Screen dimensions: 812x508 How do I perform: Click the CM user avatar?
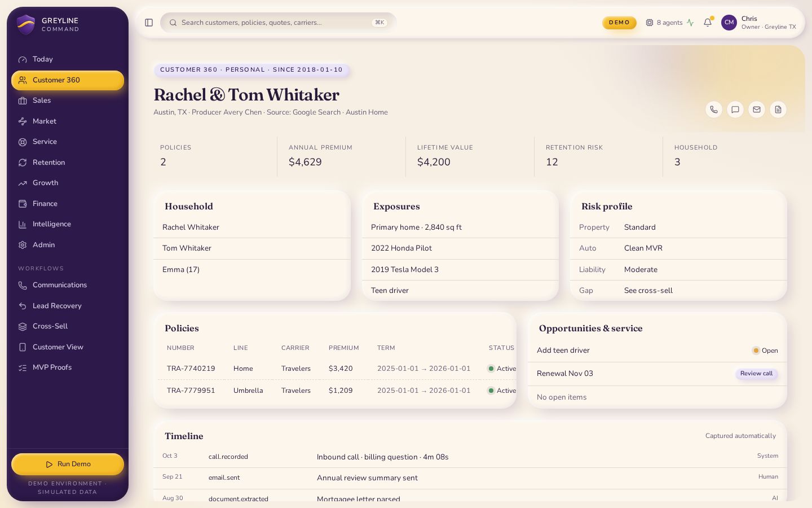point(729,23)
